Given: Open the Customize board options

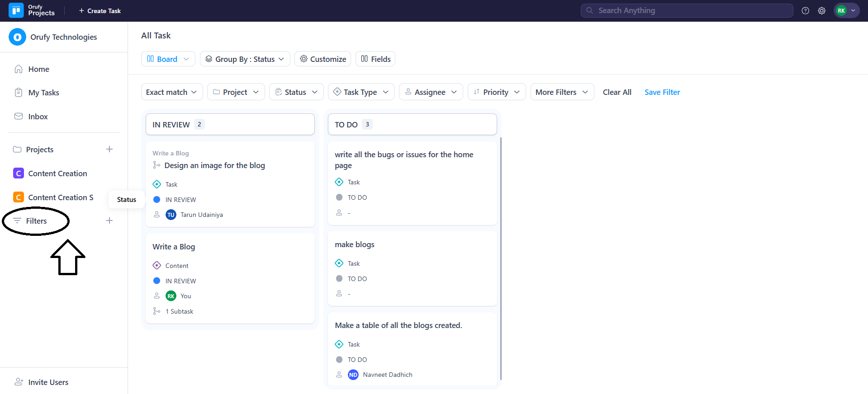Looking at the screenshot, I should (323, 59).
